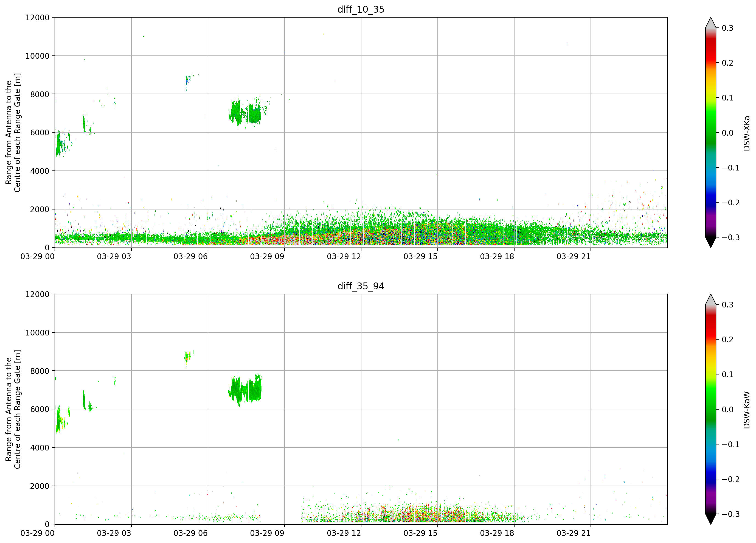Click the '10000' y-tick in the diff_10_35 plot
Image resolution: width=756 pixels, height=543 pixels.
pos(37,56)
